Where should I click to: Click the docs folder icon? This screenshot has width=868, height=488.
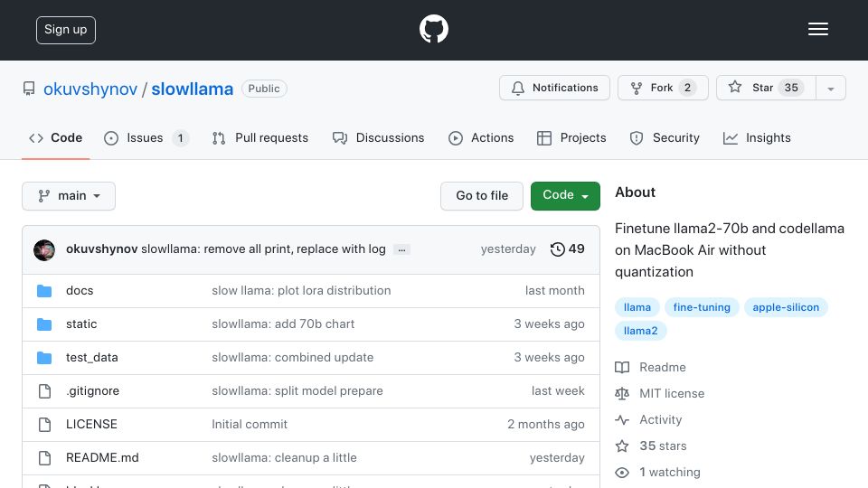[x=44, y=291]
